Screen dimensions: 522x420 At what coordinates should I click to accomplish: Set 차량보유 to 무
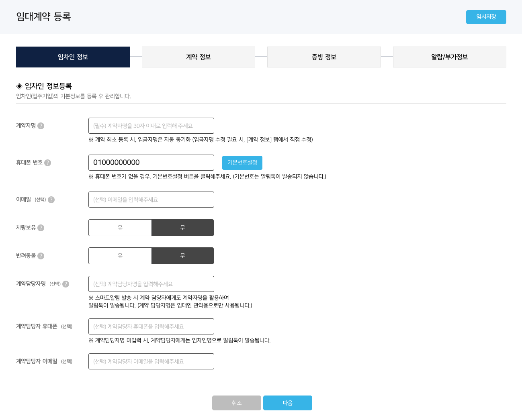182,228
